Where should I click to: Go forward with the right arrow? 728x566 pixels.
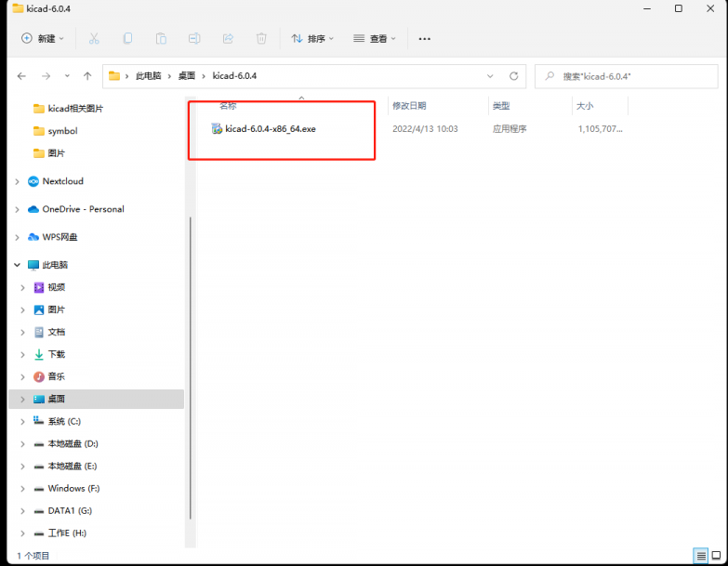point(46,76)
